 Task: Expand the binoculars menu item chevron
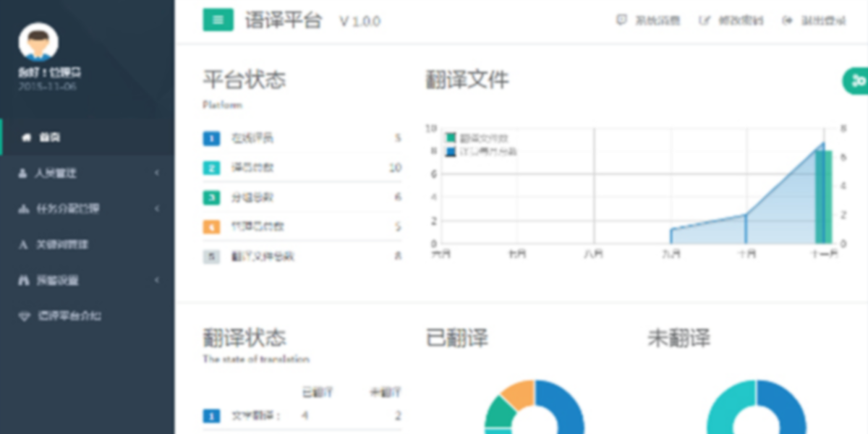pyautogui.click(x=157, y=281)
